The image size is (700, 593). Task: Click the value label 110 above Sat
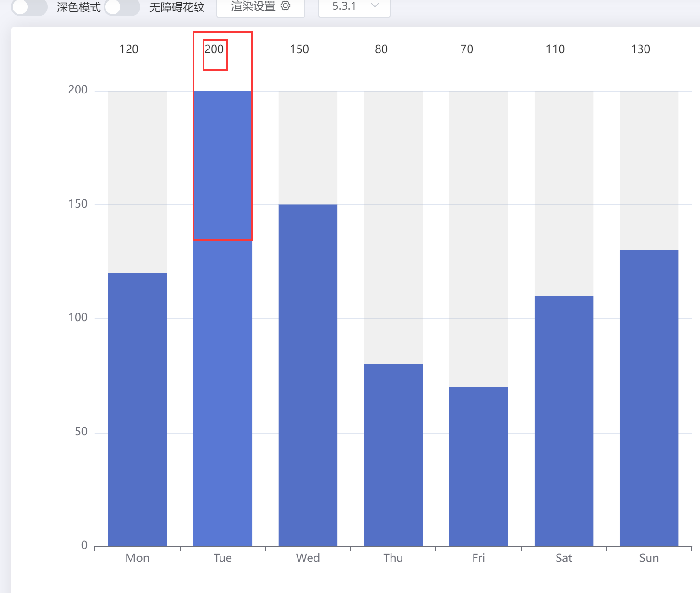(555, 49)
